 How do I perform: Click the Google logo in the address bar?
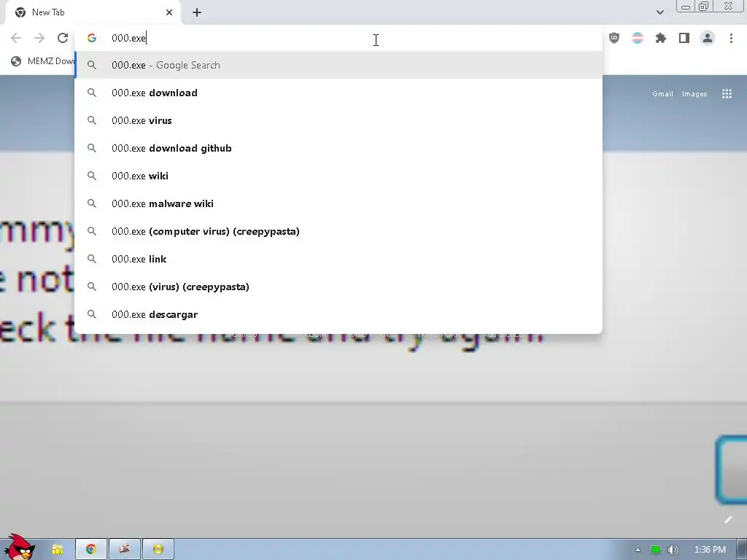[x=91, y=38]
